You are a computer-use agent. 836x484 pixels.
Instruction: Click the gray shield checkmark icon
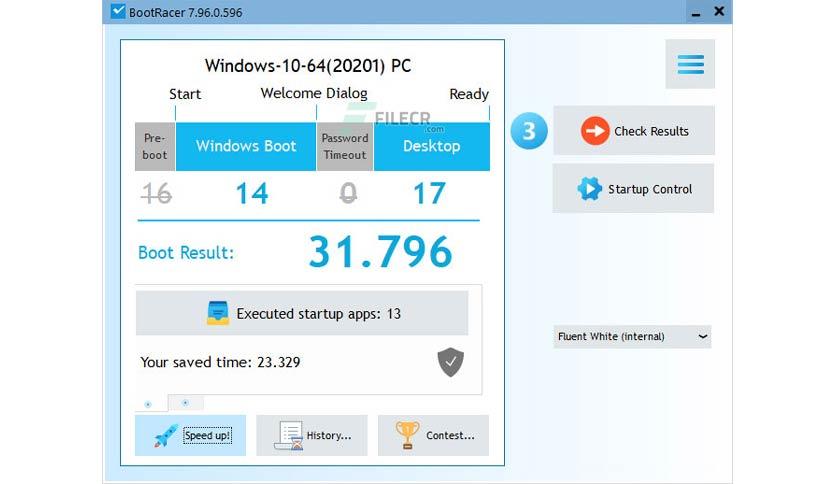[x=451, y=362]
